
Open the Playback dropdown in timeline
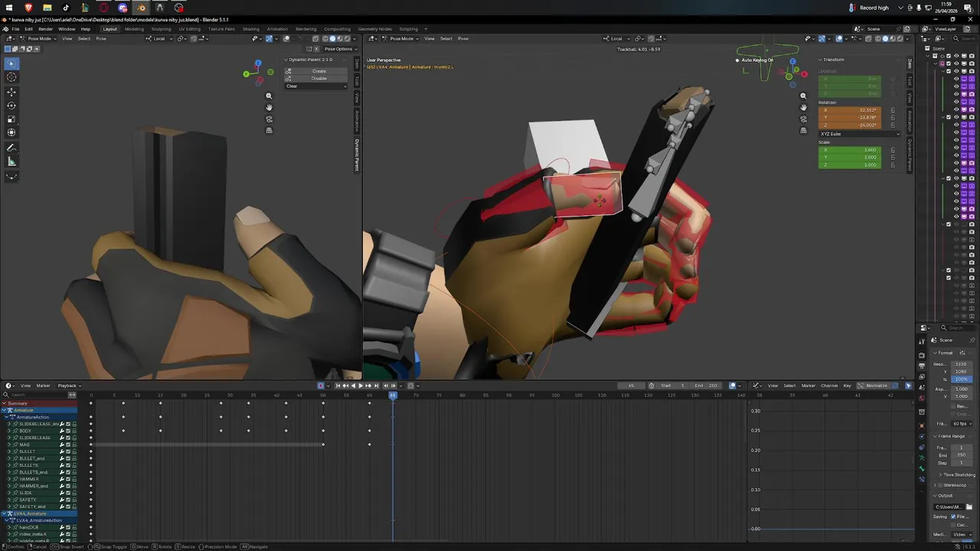click(x=68, y=386)
